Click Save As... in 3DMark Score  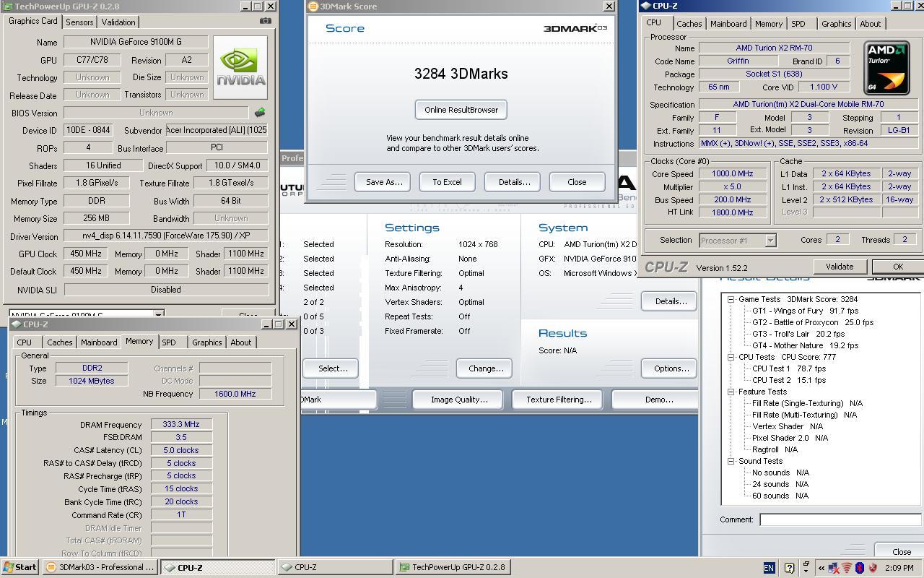(x=383, y=182)
